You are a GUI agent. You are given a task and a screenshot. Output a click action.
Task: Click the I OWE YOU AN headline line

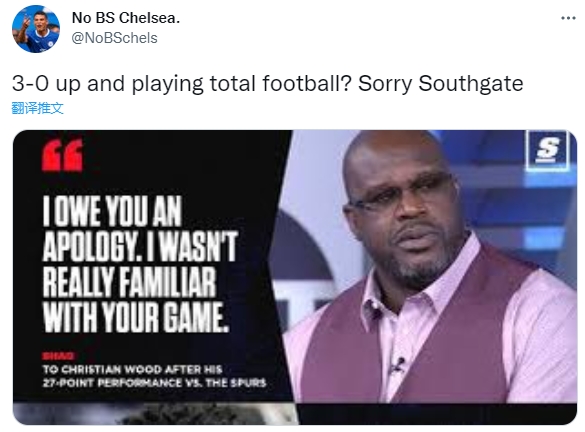tap(112, 211)
